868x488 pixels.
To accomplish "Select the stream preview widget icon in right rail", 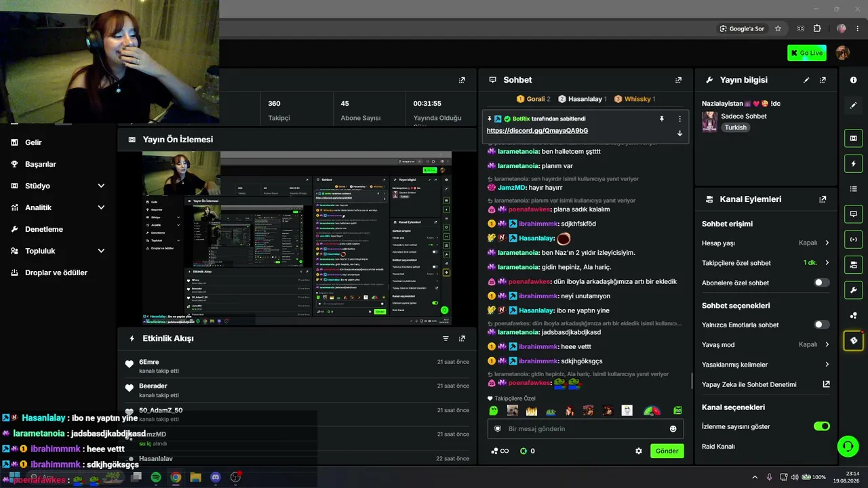I will click(x=853, y=138).
